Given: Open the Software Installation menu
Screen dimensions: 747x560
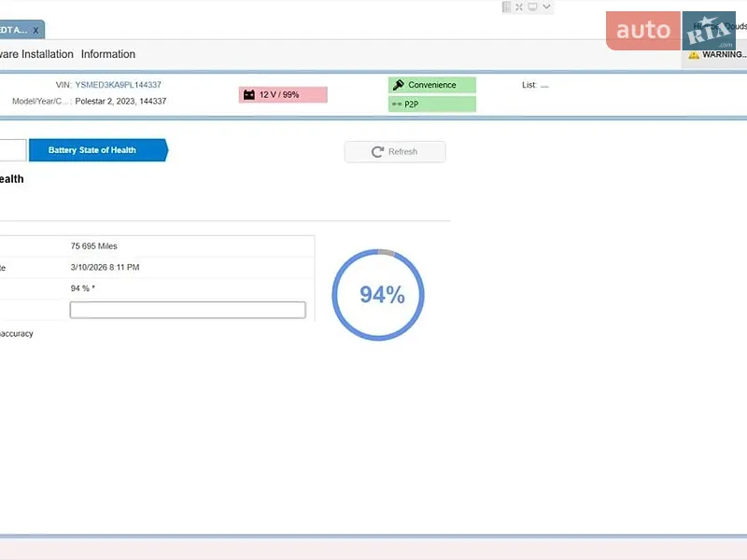Looking at the screenshot, I should (x=36, y=54).
